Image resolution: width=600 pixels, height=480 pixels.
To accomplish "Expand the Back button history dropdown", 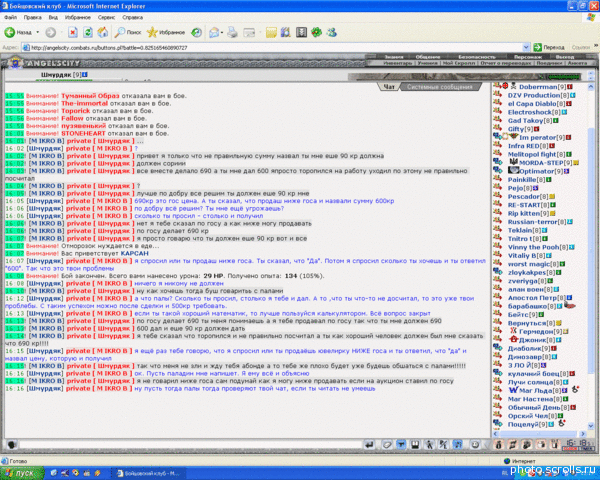I will [x=38, y=33].
